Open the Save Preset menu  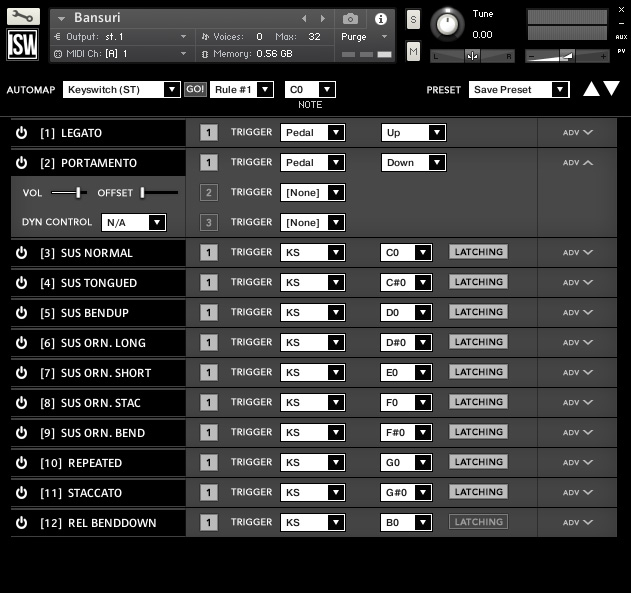(x=519, y=89)
